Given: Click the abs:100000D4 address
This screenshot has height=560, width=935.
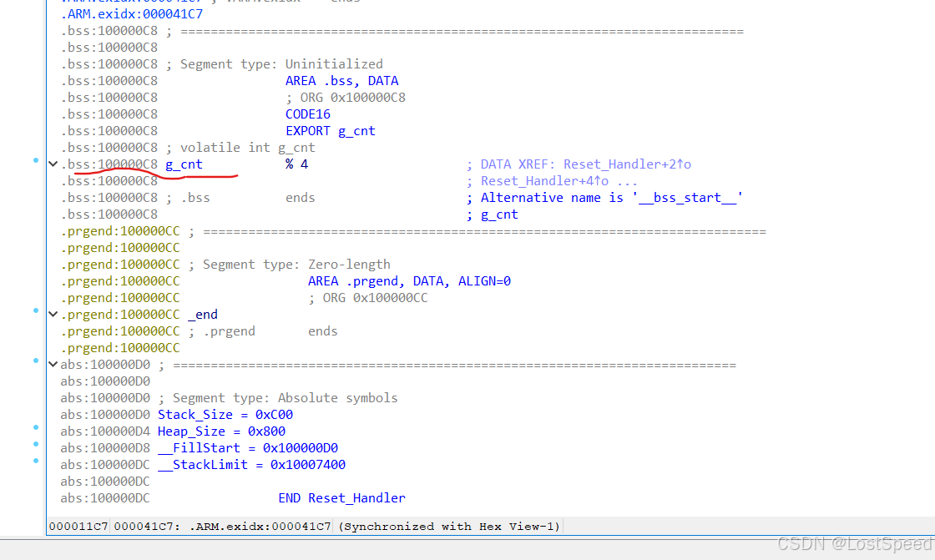Looking at the screenshot, I should [105, 431].
